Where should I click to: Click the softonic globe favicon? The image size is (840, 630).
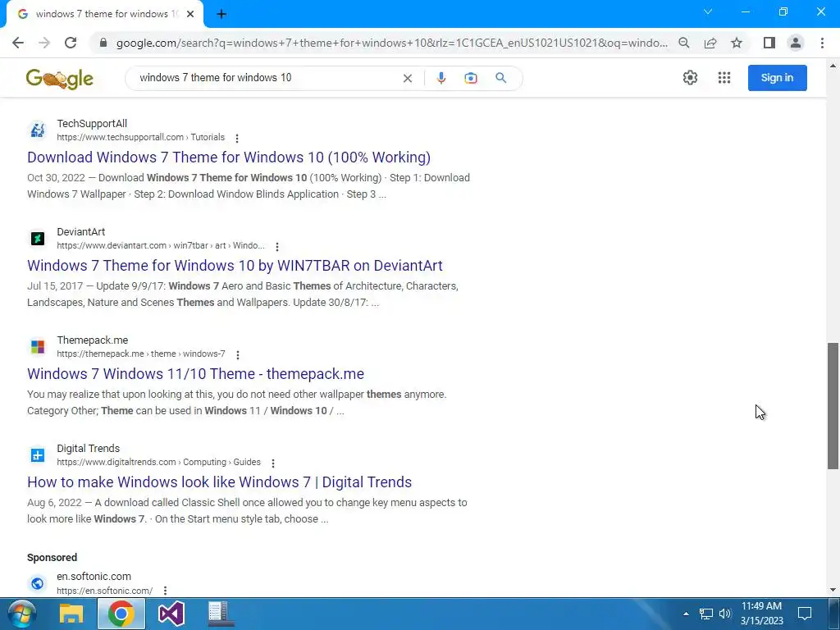pos(38,583)
